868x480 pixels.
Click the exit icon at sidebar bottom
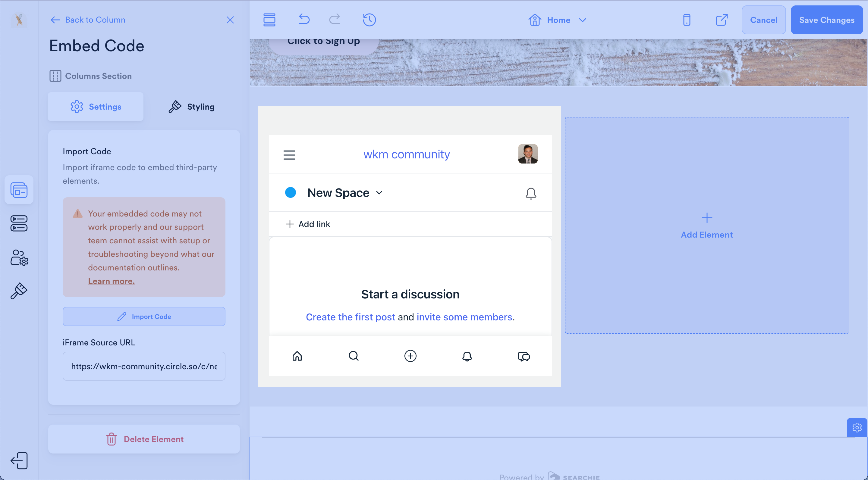[x=19, y=460]
